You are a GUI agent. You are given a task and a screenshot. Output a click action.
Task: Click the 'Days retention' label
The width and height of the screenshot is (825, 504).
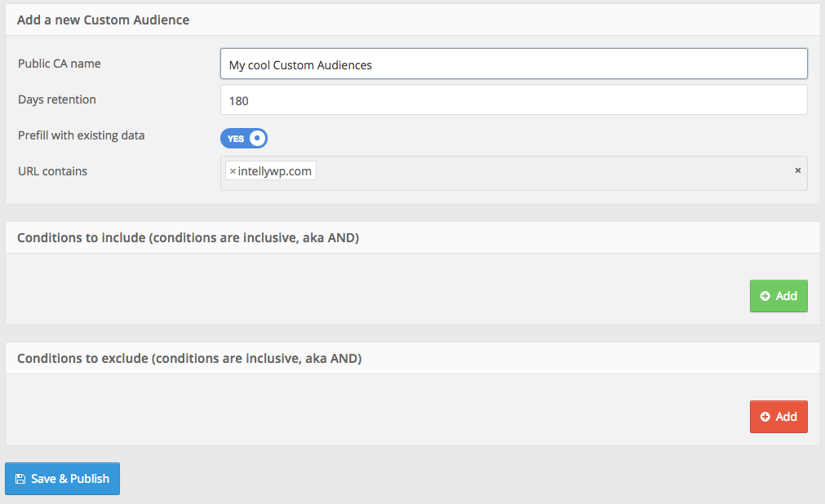[57, 99]
